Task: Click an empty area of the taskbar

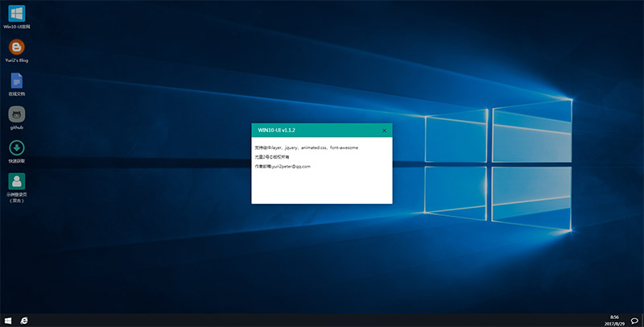Action: (x=322, y=320)
